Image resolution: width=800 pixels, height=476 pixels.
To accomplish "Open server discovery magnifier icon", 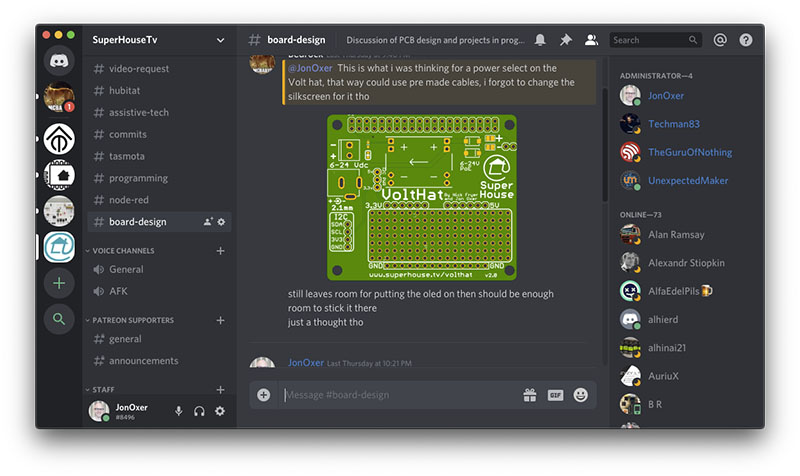I will click(x=59, y=319).
